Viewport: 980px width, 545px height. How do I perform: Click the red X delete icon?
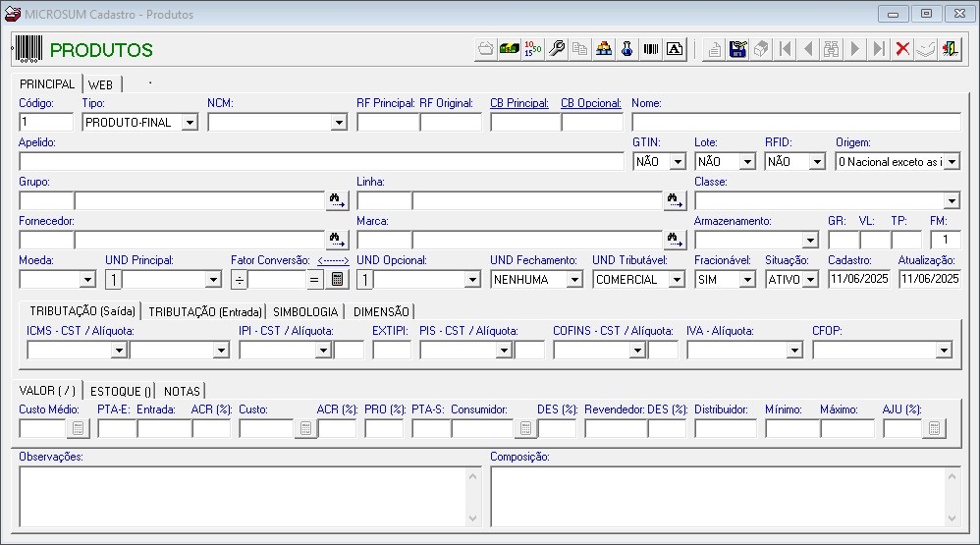point(901,49)
